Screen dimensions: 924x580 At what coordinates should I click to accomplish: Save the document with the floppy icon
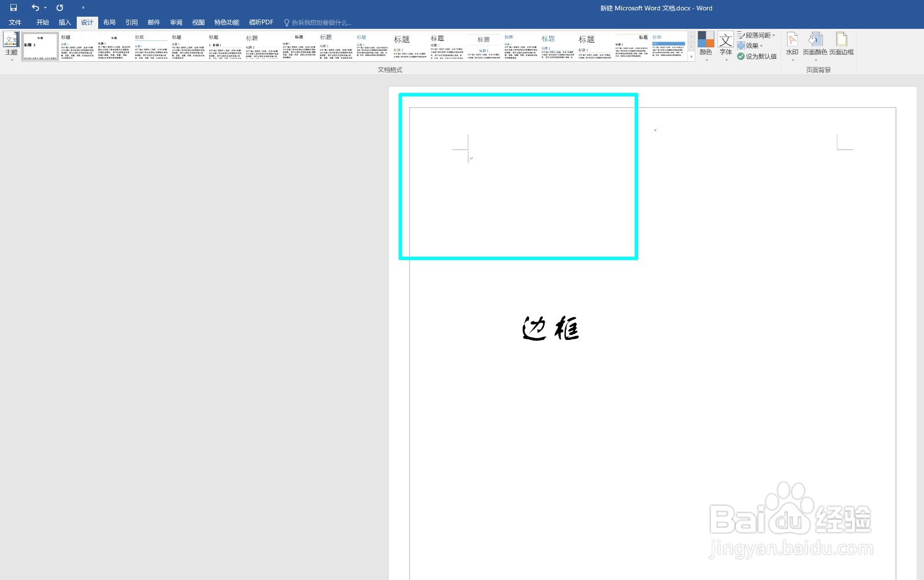13,8
